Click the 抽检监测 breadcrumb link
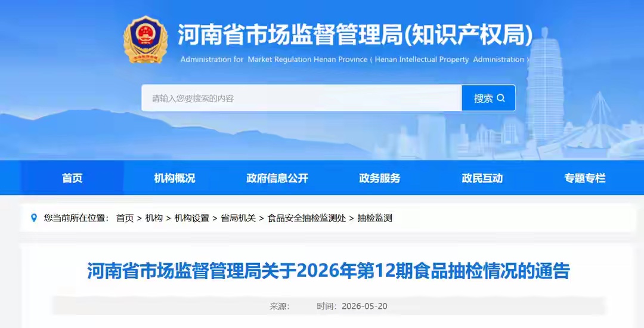This screenshot has height=328, width=644. pos(374,218)
